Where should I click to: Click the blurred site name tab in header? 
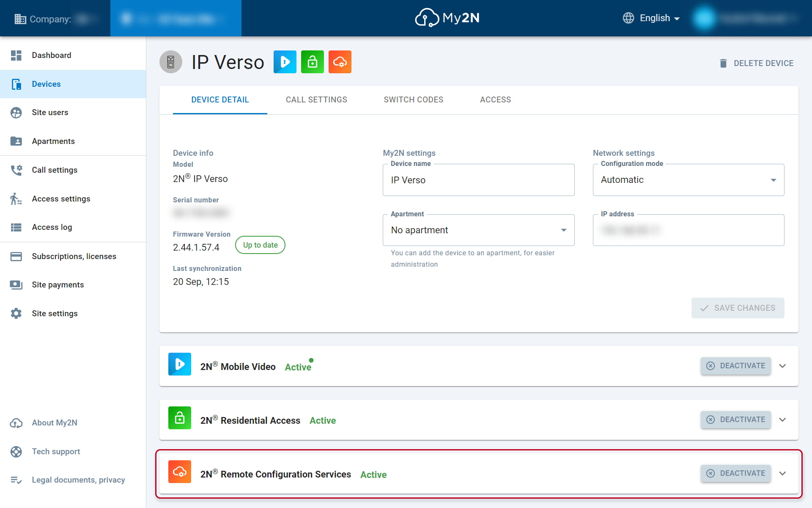click(176, 18)
